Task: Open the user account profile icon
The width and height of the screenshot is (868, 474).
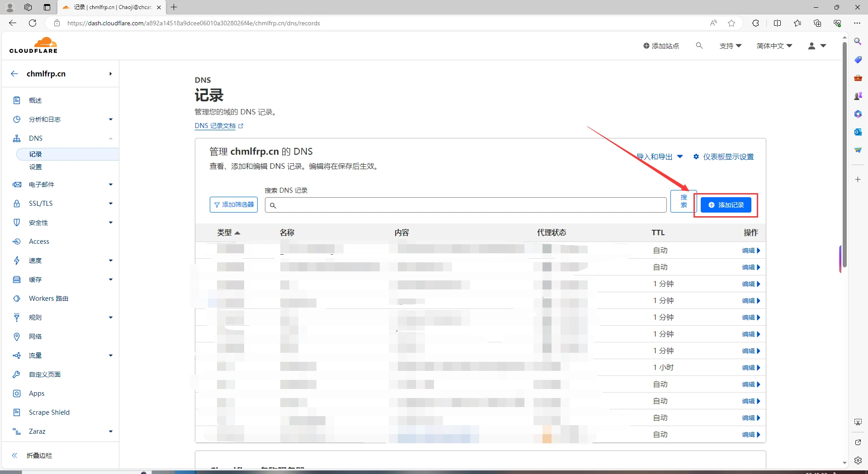Action: (816, 46)
